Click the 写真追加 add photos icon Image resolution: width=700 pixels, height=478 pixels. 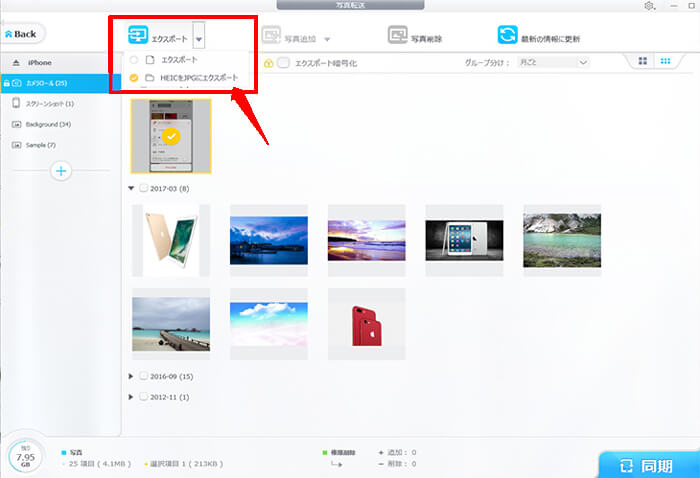270,38
